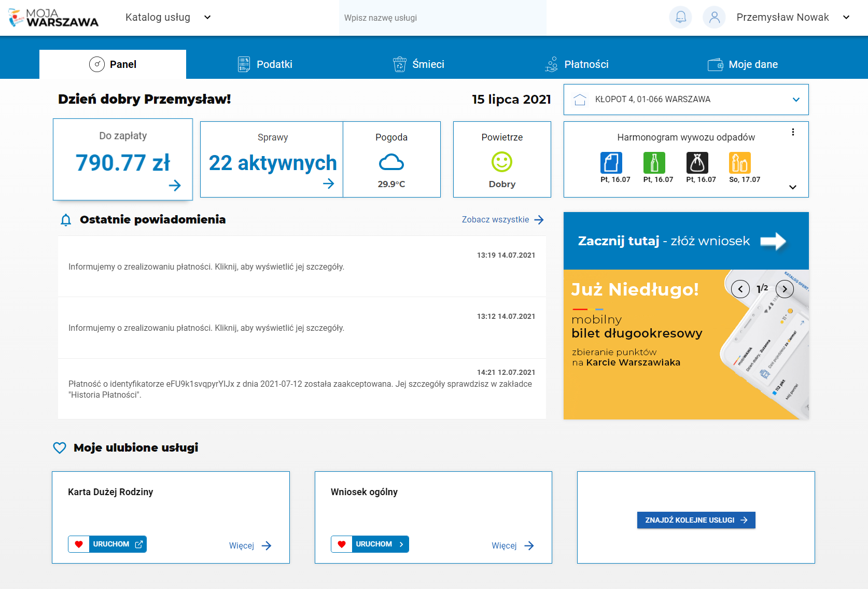
Task: Go to next banner slide
Action: click(x=785, y=289)
